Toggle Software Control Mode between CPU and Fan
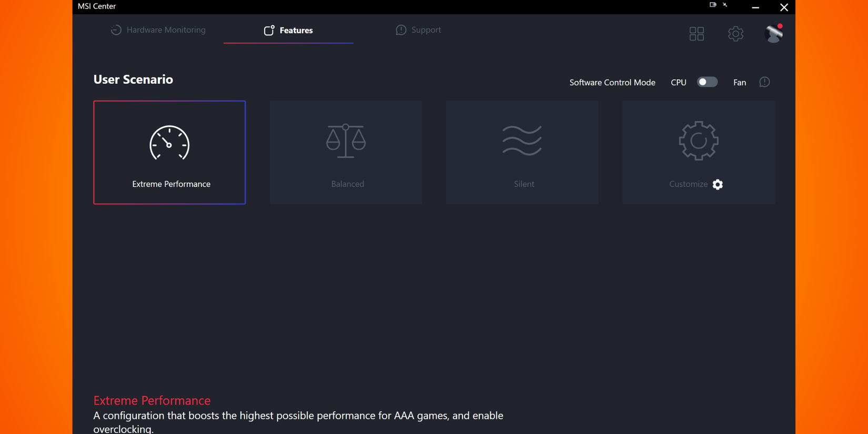The image size is (868, 434). (707, 82)
